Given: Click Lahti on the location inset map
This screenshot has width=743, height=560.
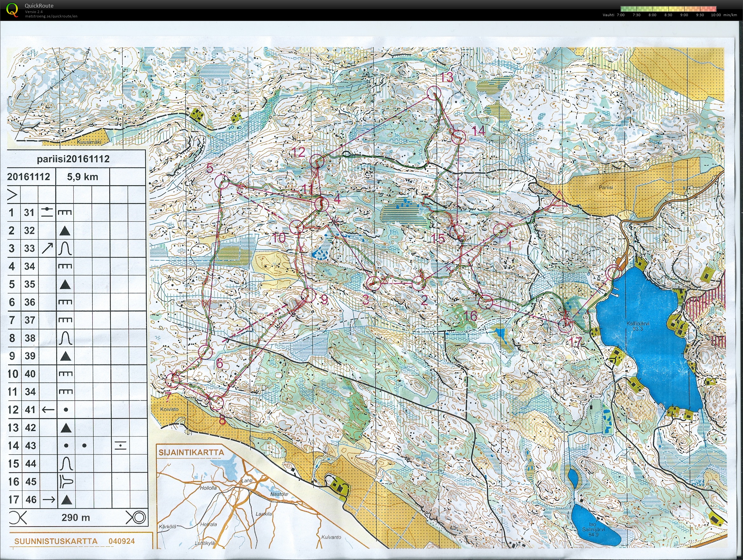Looking at the screenshot, I should [x=247, y=481].
